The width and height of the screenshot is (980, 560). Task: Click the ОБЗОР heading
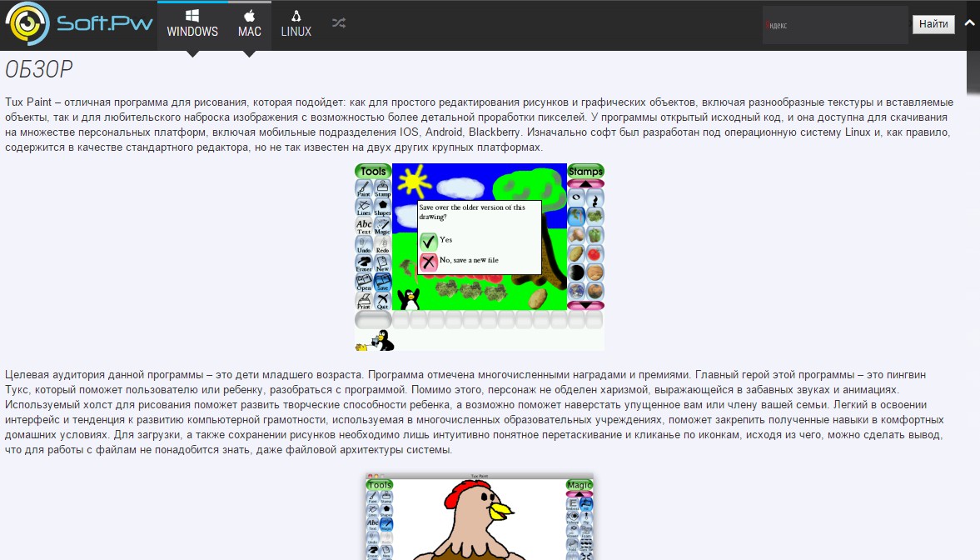pos(39,69)
